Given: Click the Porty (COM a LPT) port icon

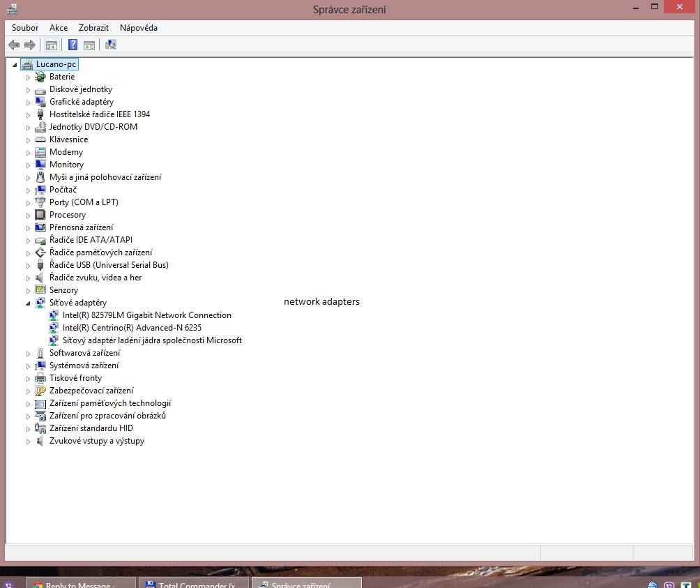Looking at the screenshot, I should coord(40,202).
